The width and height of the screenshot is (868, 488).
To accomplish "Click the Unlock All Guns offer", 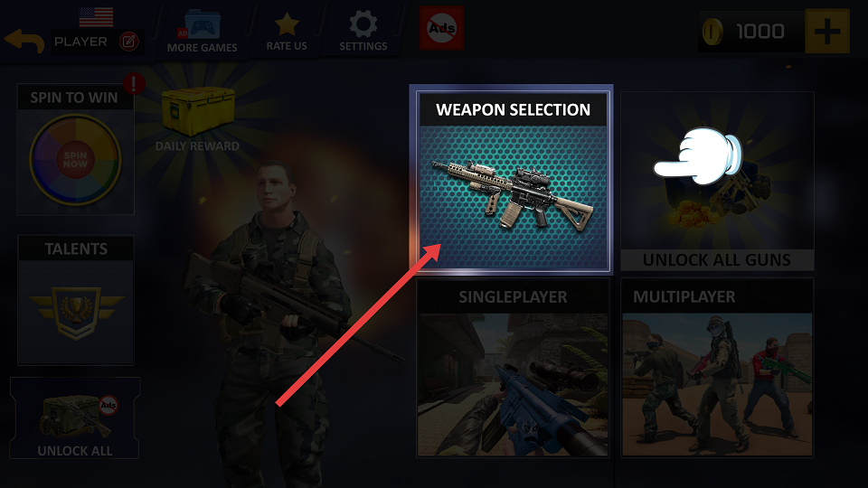I will click(717, 181).
